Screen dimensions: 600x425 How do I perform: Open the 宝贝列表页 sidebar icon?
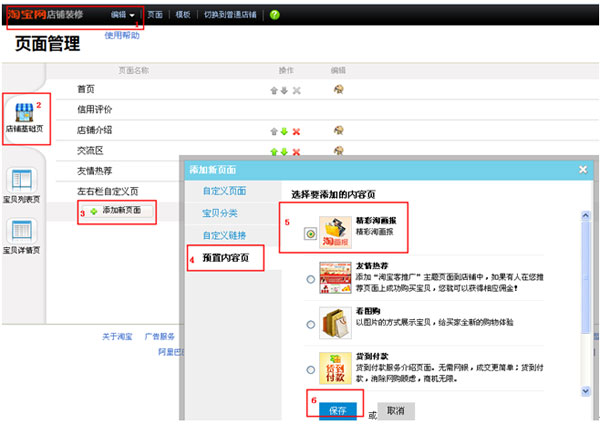pyautogui.click(x=21, y=180)
